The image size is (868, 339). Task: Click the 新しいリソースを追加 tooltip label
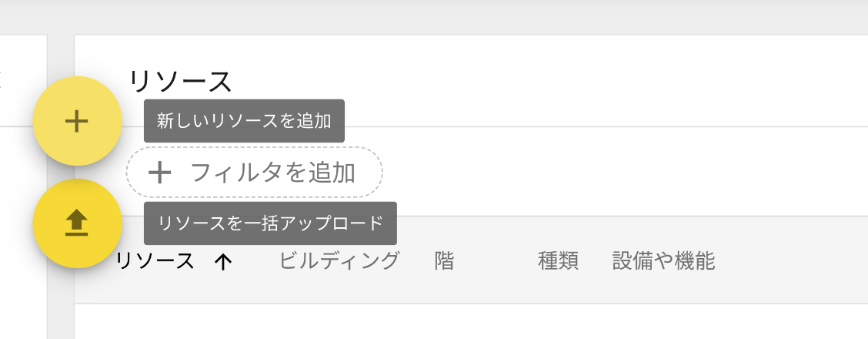(244, 121)
